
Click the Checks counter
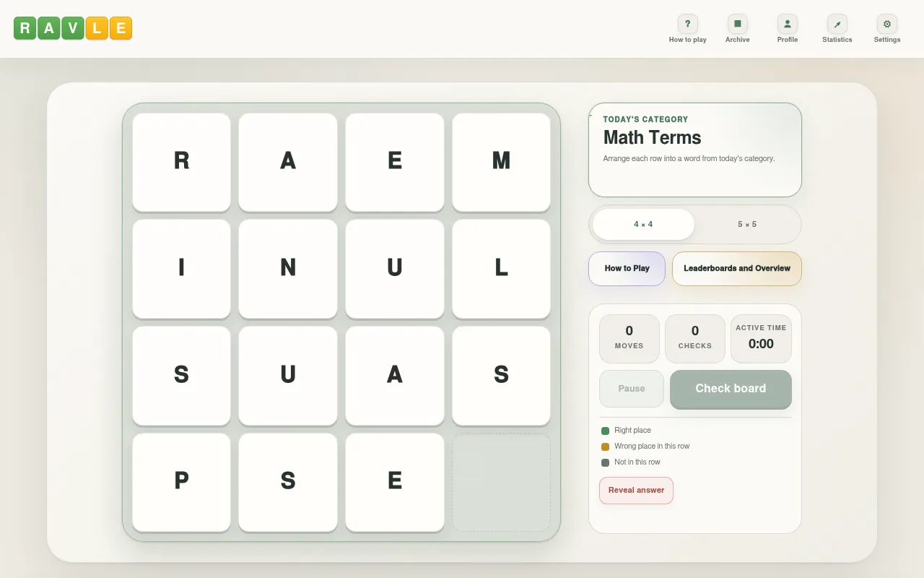tap(695, 339)
